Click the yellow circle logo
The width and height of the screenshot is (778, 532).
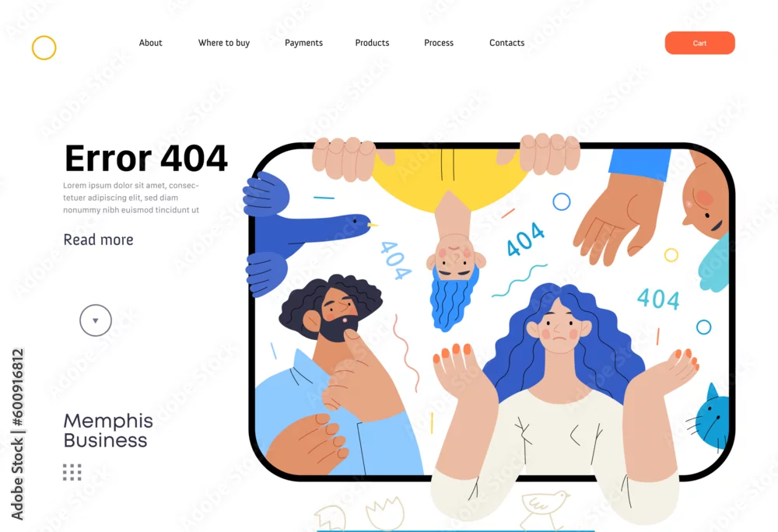(x=44, y=47)
